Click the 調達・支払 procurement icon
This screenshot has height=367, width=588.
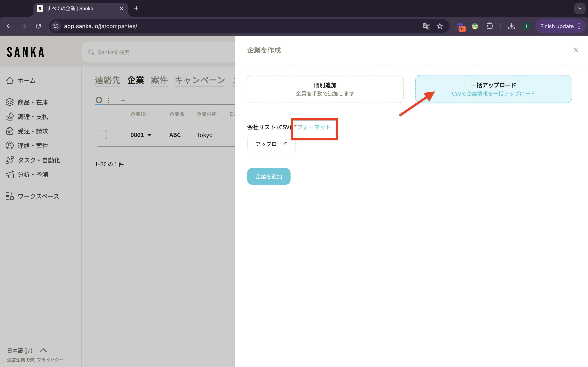10,117
